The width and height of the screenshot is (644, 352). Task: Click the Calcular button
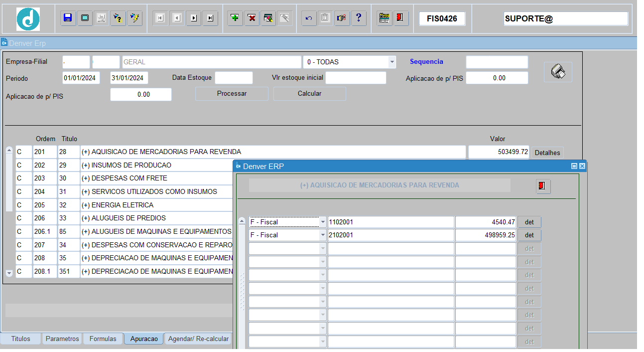click(x=309, y=94)
